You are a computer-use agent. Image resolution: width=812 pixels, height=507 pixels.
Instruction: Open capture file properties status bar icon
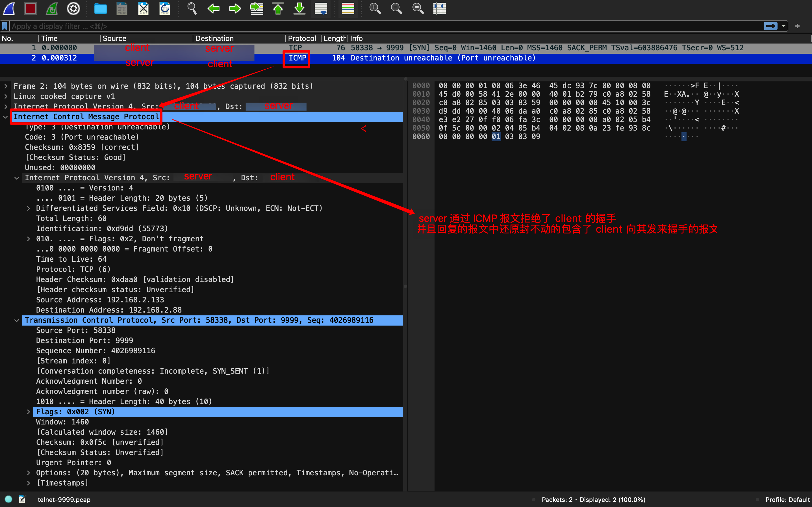tap(22, 499)
